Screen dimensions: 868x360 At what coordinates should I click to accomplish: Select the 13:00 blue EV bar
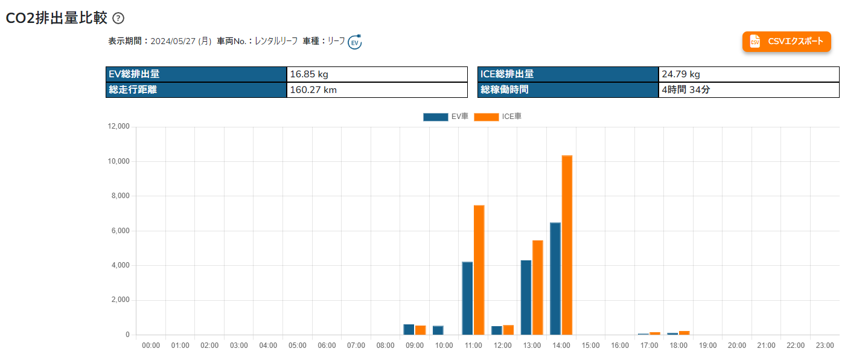[526, 297]
